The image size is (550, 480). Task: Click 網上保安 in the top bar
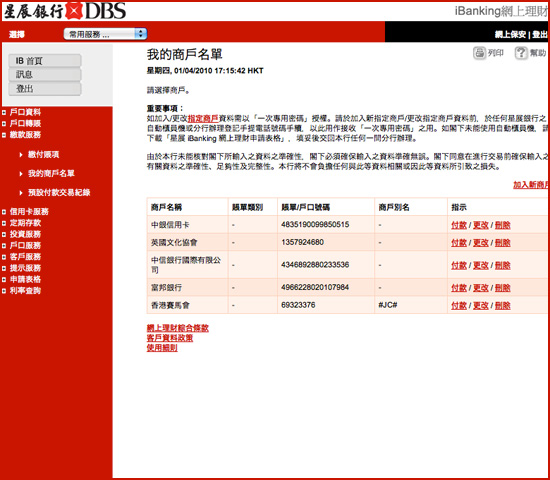[510, 34]
